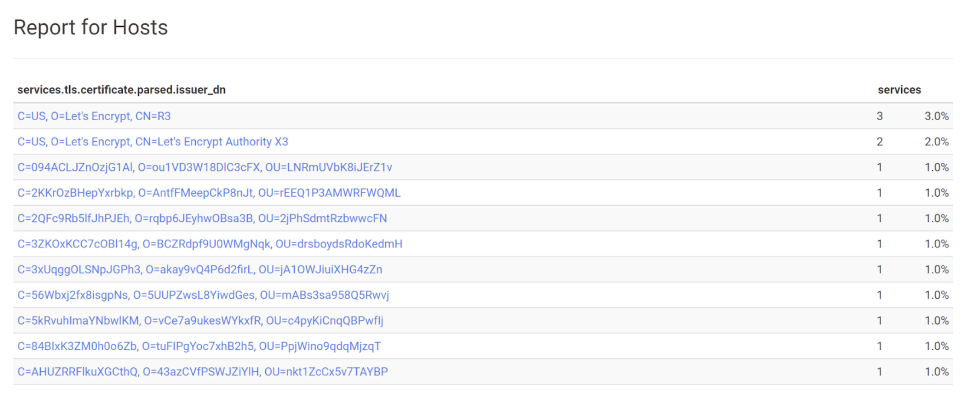Click the service count 1 in the C=094ACLJZnOzjG1Al row
This screenshot has height=405, width=980.
(880, 167)
